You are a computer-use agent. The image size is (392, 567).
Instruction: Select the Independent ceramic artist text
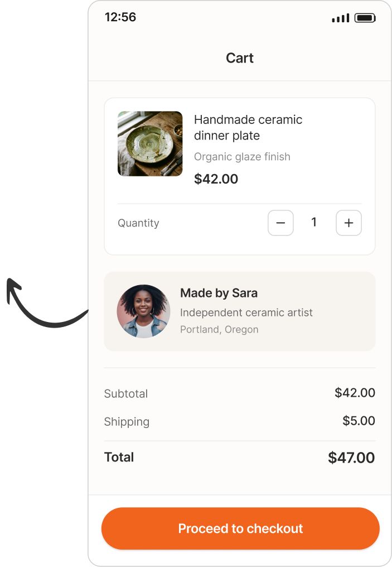(246, 313)
